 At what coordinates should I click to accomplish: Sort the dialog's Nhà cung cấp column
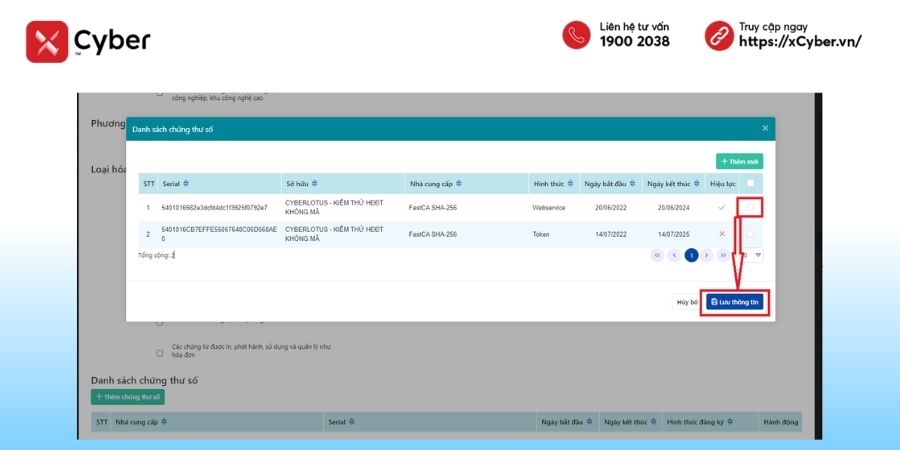point(459,184)
